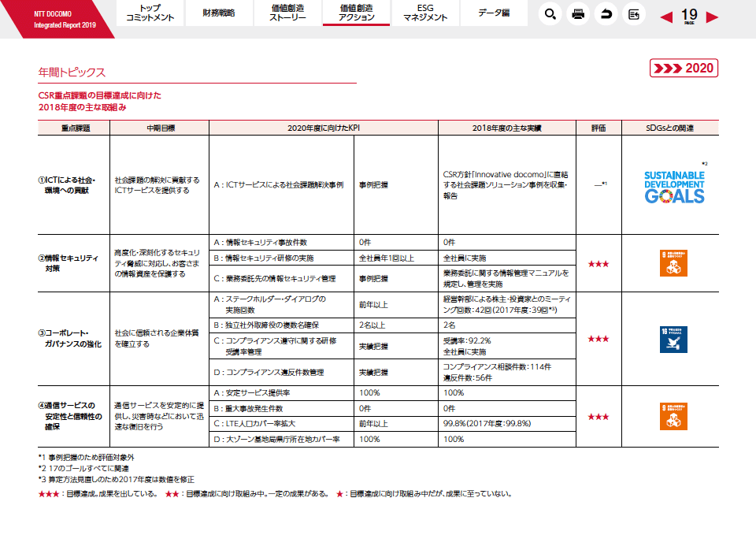Click 受講率：92.2% result cell
Screen dimensions: 756x535
pos(506,346)
